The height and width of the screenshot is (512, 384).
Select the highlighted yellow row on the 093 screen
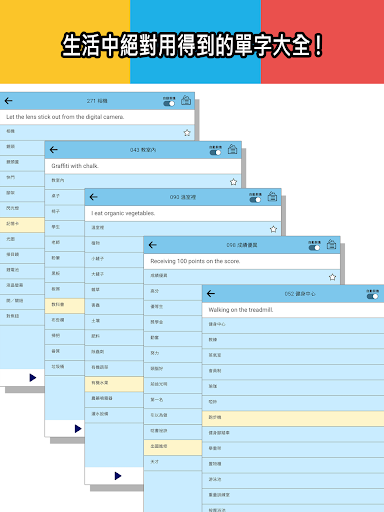click(114, 384)
